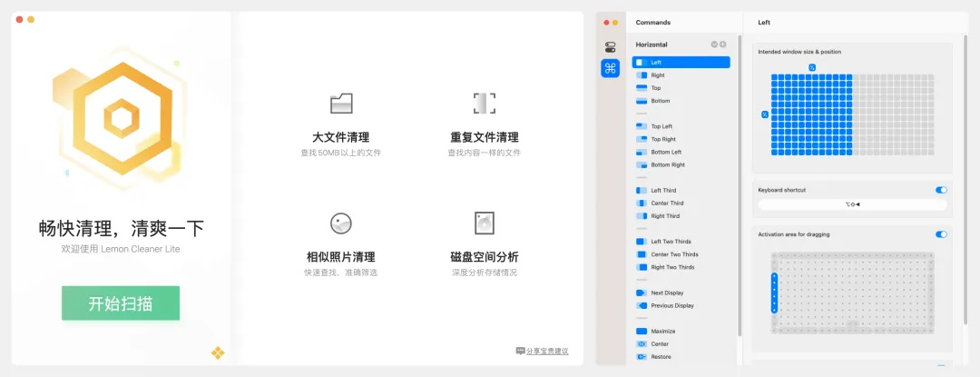Select the Top command icon
The image size is (980, 377).
pyautogui.click(x=642, y=88)
